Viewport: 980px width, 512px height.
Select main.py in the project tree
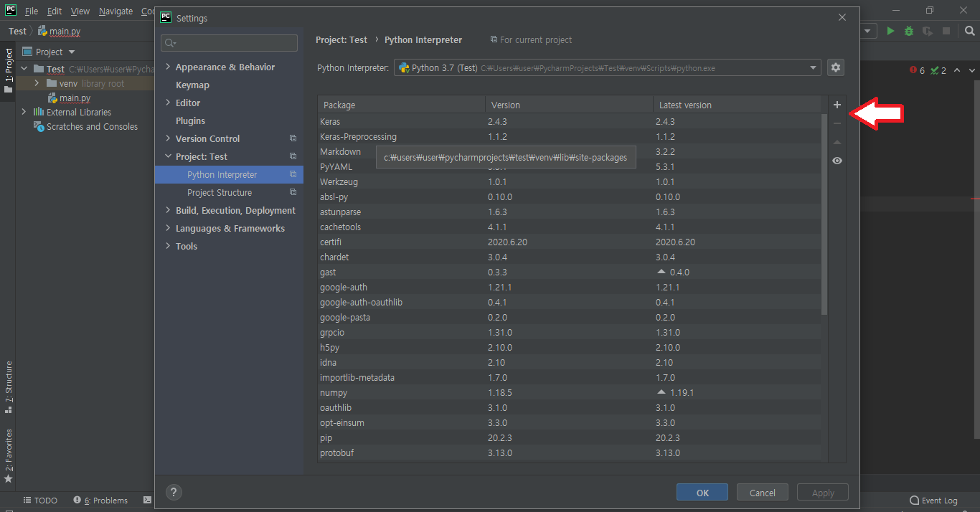[x=75, y=98]
